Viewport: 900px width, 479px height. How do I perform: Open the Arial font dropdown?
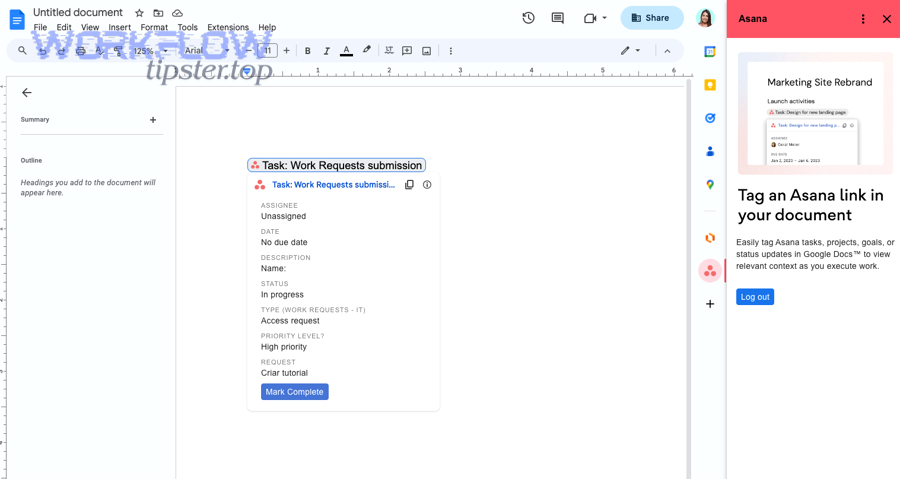(207, 50)
